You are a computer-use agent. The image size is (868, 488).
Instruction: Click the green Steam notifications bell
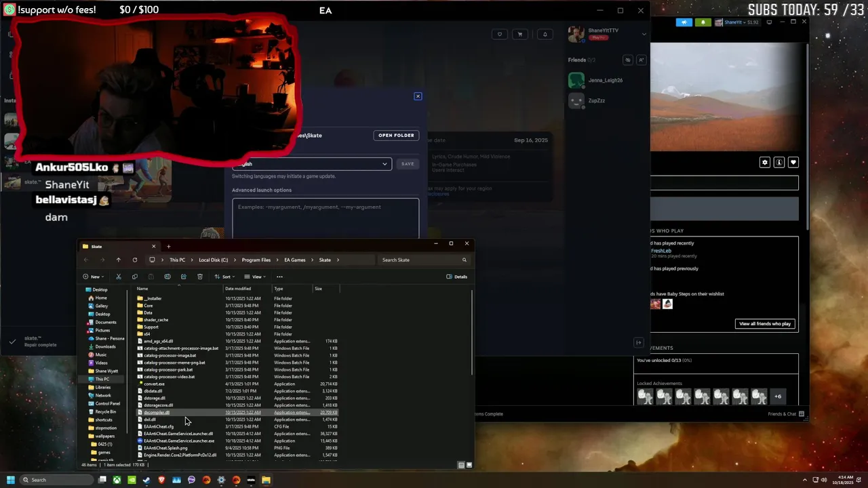point(703,22)
